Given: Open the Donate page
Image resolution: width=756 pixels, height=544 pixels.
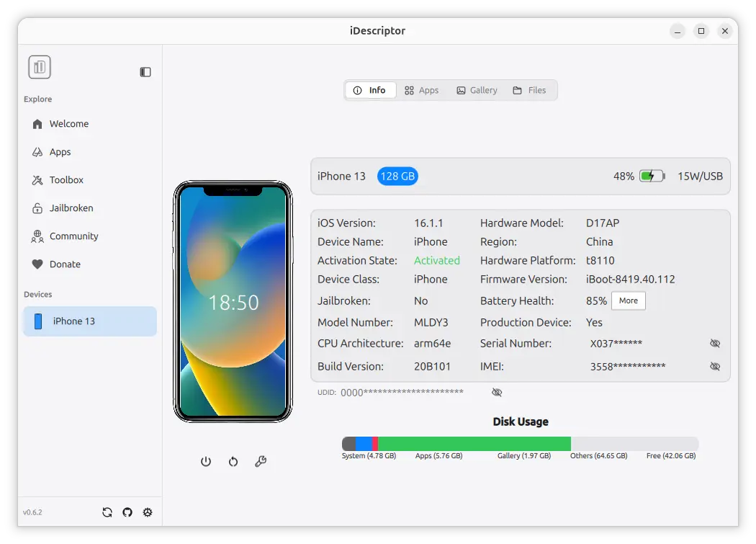Looking at the screenshot, I should click(x=90, y=264).
